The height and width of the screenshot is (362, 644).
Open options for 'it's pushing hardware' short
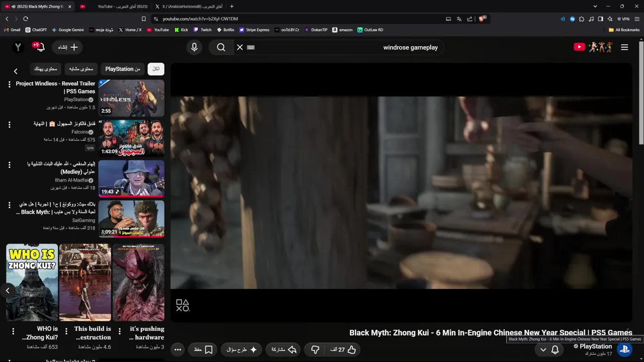point(120,331)
